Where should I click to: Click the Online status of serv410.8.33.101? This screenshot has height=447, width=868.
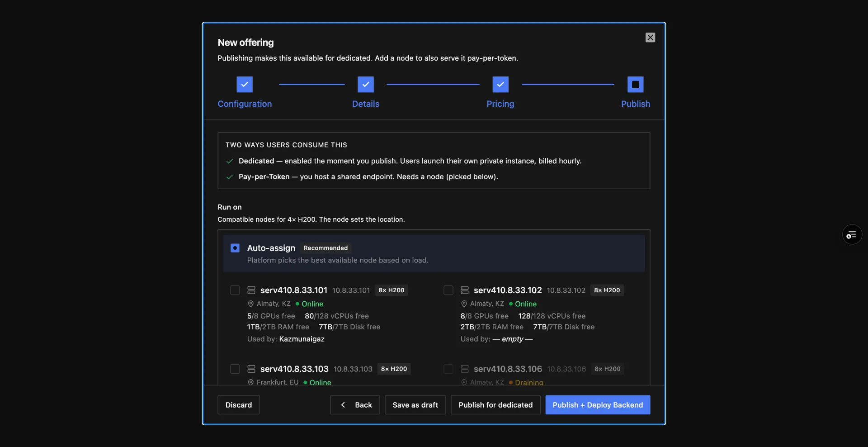[x=310, y=304]
